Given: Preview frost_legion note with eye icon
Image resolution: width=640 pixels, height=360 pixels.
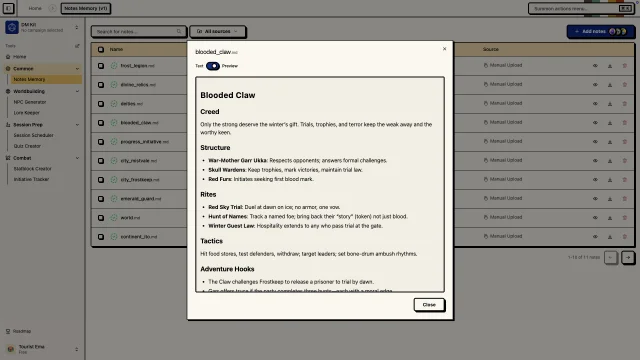Looking at the screenshot, I should (595, 66).
